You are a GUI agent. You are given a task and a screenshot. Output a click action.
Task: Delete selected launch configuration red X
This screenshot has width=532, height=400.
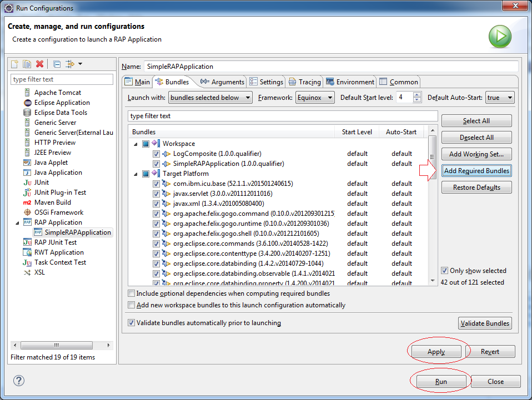click(x=39, y=64)
